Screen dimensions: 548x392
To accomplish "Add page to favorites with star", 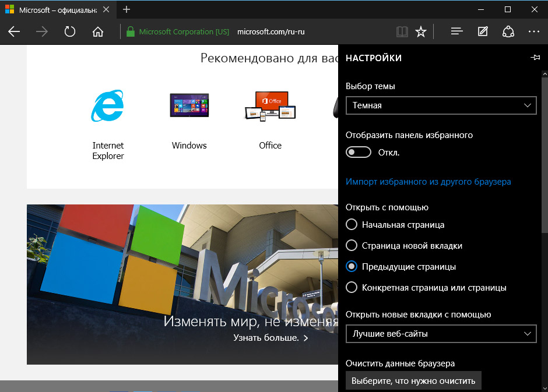I will tap(421, 32).
